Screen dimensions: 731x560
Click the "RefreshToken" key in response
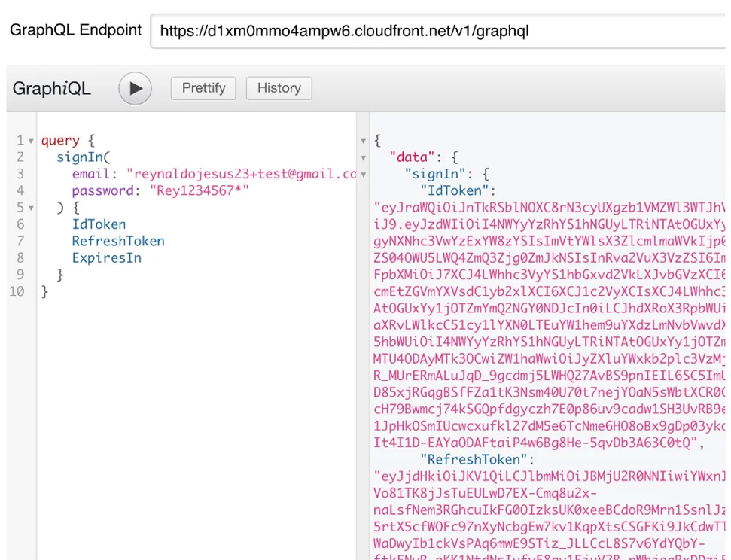coord(474,459)
